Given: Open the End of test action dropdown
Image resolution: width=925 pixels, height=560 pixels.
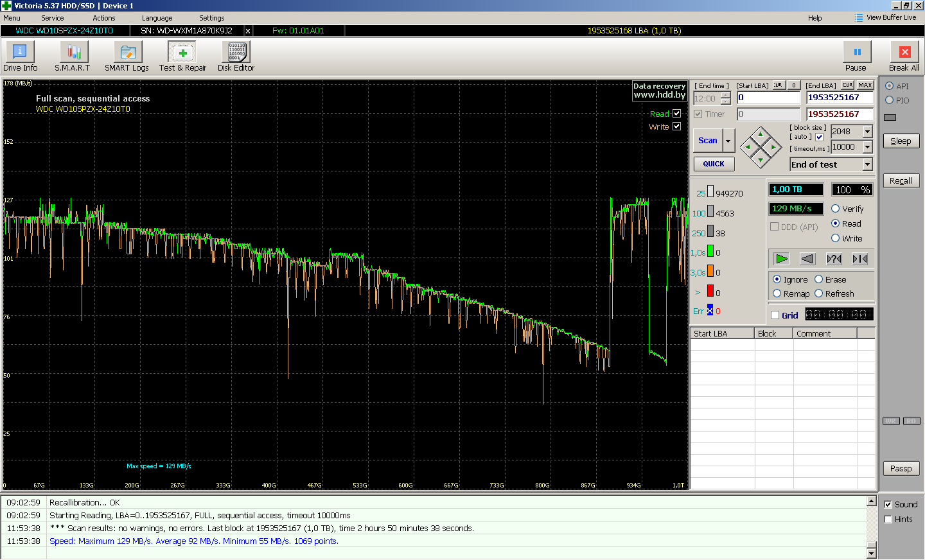Looking at the screenshot, I should 867,164.
